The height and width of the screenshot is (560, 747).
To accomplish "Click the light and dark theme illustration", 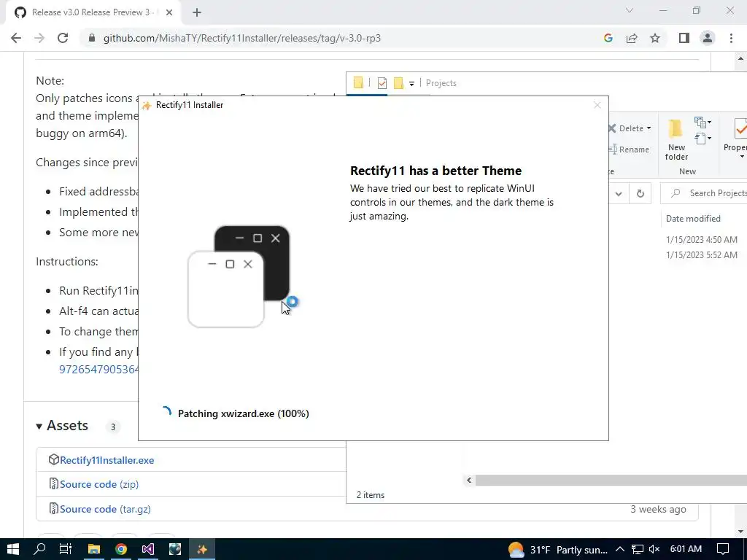I will (x=239, y=276).
